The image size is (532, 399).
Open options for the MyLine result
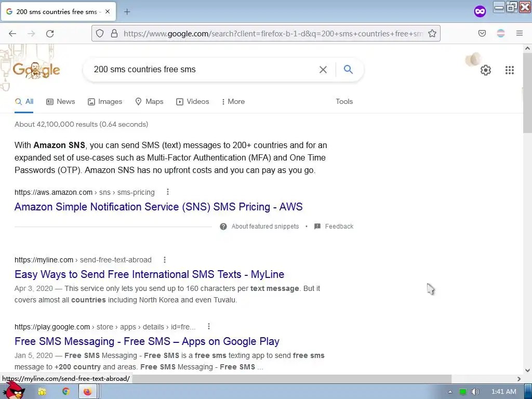(165, 260)
